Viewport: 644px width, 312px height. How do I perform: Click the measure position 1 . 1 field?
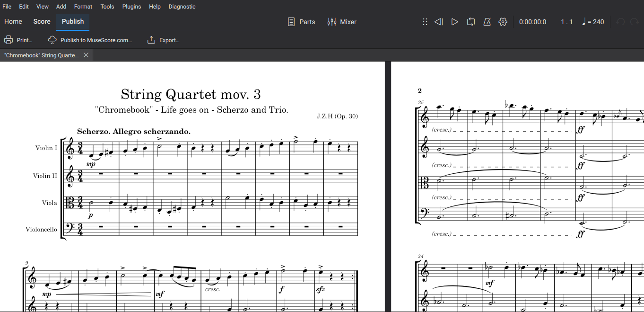pyautogui.click(x=566, y=22)
